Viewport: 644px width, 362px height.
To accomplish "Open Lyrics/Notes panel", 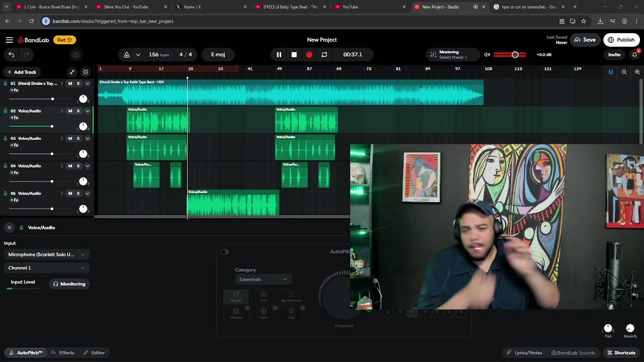I will 524,353.
